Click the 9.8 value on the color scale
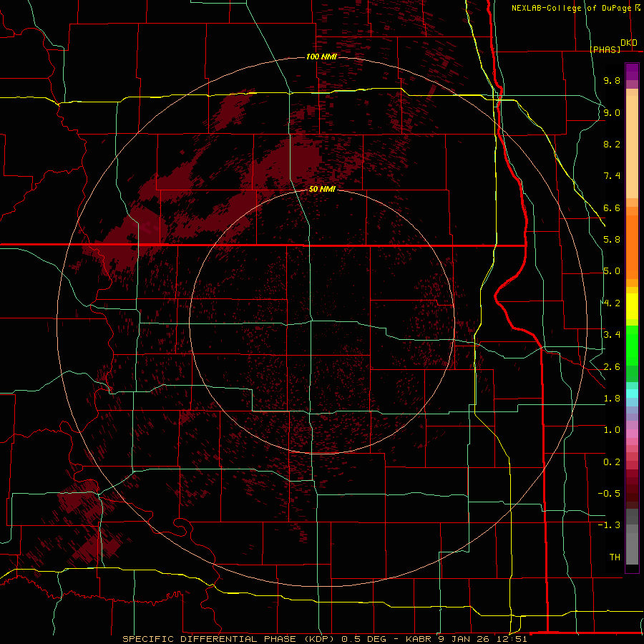Screen dimensions: 644x644 (612, 80)
